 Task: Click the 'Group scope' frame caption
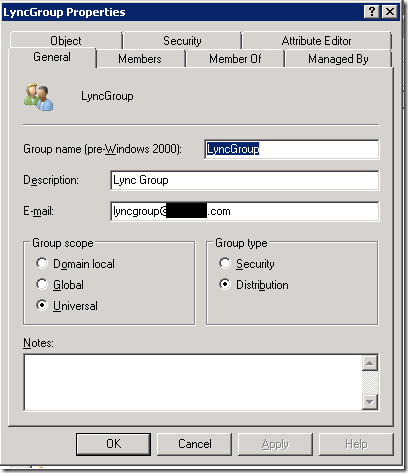63,243
